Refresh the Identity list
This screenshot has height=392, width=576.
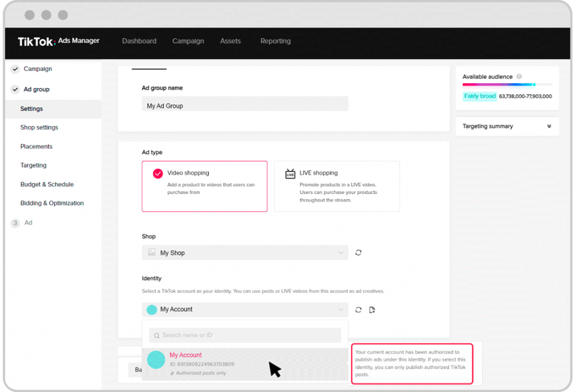[x=358, y=310]
